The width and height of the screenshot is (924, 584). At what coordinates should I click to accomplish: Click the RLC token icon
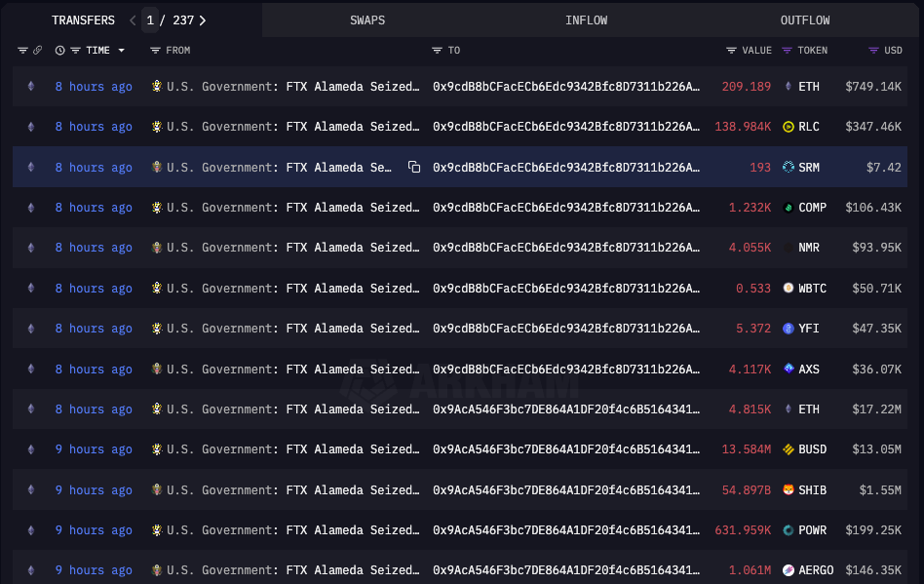click(x=788, y=127)
